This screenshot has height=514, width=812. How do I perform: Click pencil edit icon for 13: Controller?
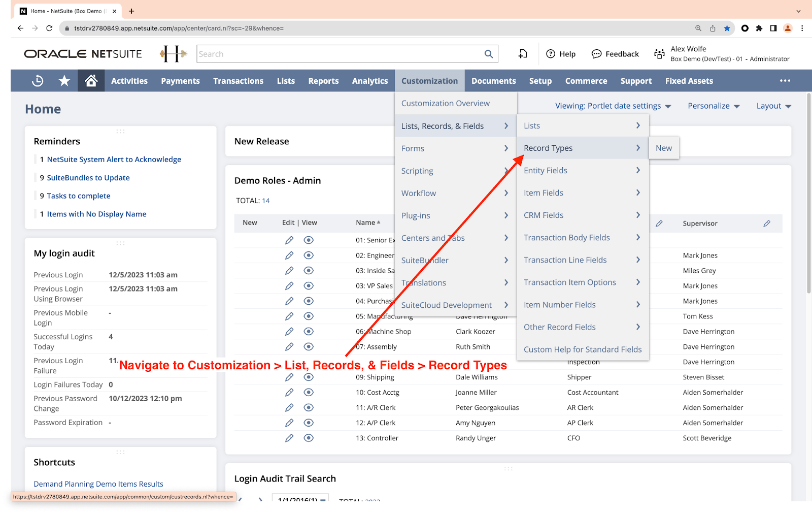pos(289,438)
